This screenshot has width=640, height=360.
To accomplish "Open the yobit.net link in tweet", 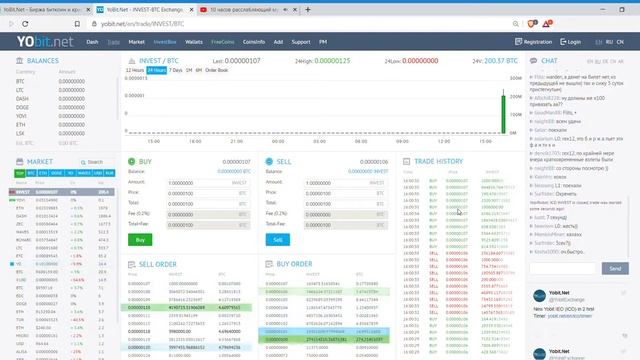I will [x=569, y=316].
